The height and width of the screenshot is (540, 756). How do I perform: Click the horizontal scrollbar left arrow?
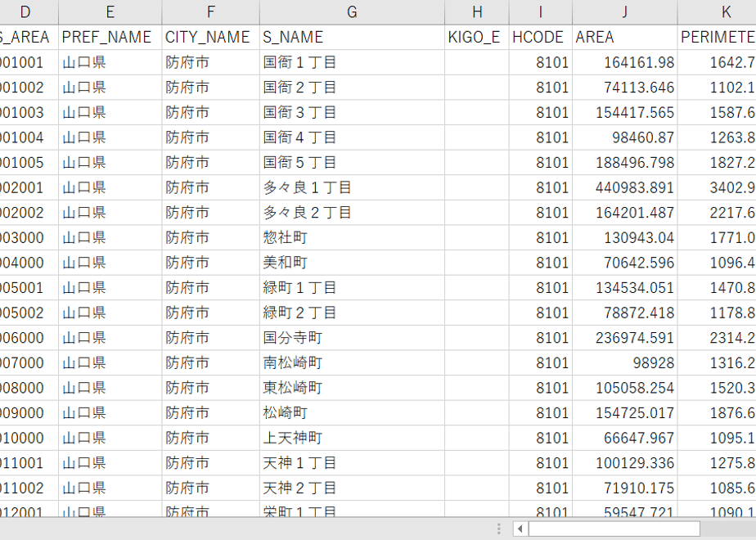pyautogui.click(x=520, y=529)
